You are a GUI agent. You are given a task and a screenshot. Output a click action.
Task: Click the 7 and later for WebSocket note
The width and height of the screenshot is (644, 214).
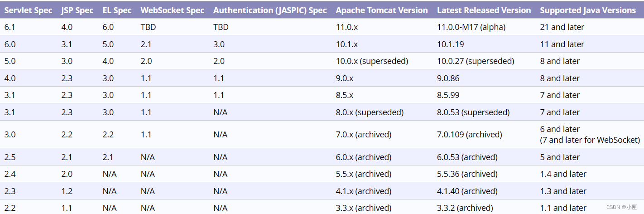point(590,140)
